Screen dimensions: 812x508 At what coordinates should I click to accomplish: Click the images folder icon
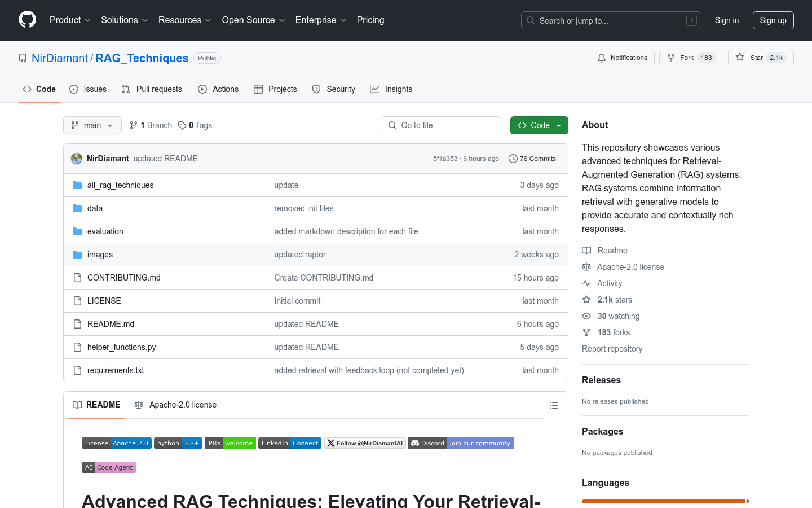click(x=77, y=255)
